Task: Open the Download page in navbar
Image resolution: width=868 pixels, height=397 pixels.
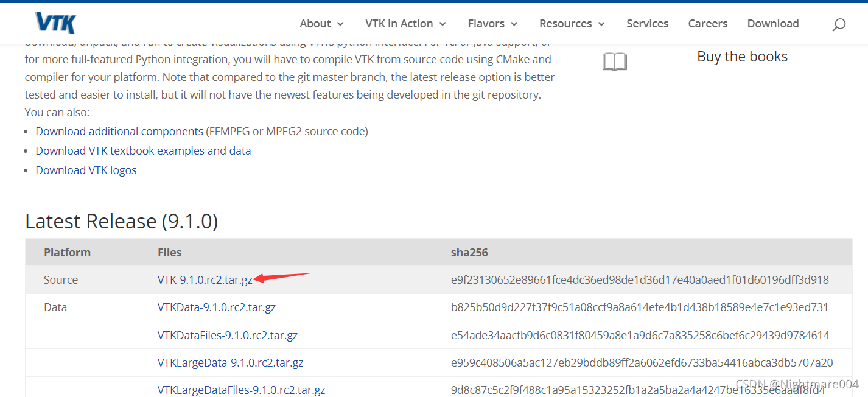Action: point(773,23)
